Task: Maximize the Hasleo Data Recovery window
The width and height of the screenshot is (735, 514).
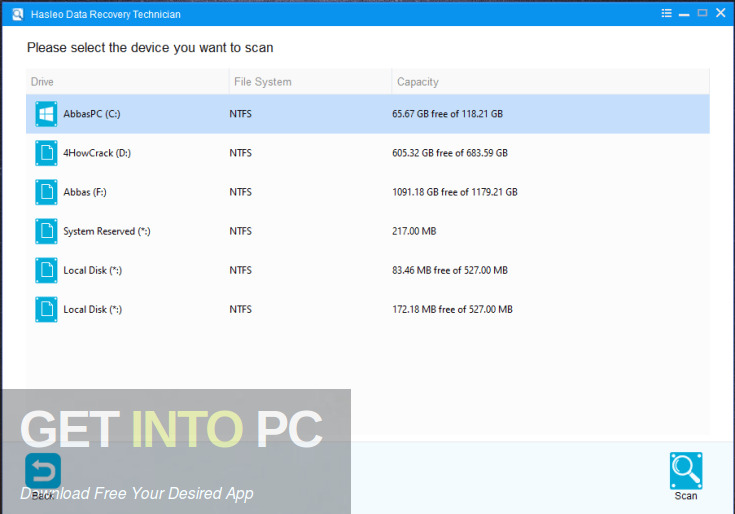Action: [x=702, y=13]
